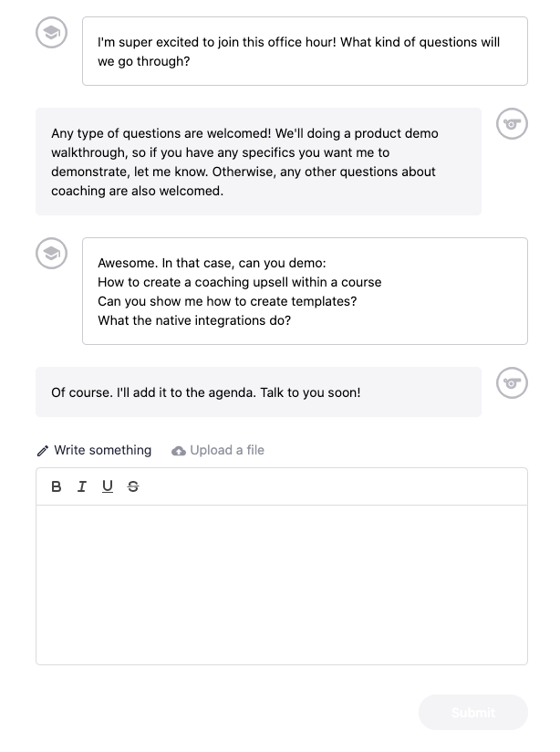Switch to the Write something tab
This screenshot has width=560, height=752.
pos(102,450)
